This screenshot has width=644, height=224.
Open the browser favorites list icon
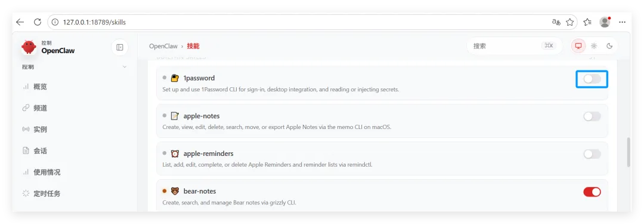tap(587, 22)
